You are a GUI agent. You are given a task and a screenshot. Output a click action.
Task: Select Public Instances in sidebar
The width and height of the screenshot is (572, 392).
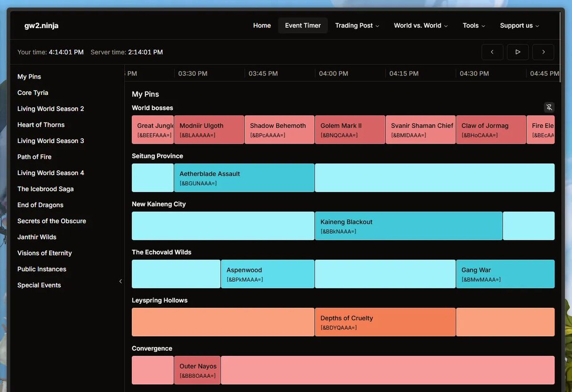[x=42, y=269]
